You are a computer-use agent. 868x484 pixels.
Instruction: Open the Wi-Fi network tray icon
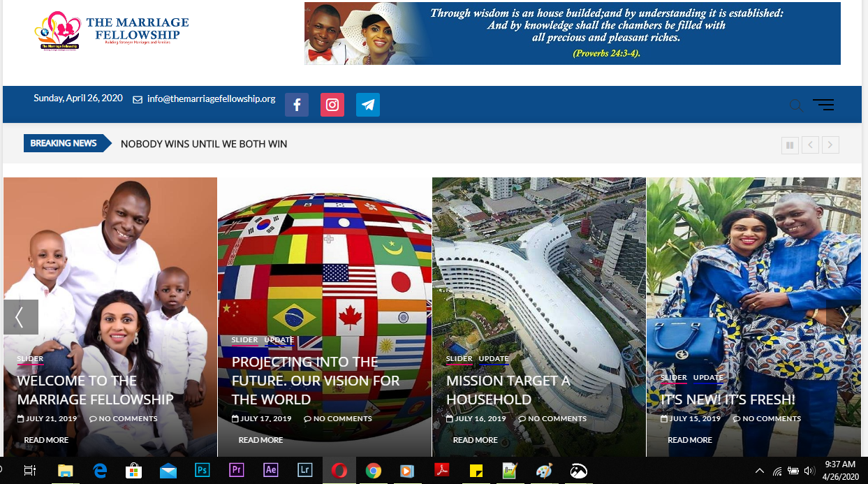click(777, 471)
